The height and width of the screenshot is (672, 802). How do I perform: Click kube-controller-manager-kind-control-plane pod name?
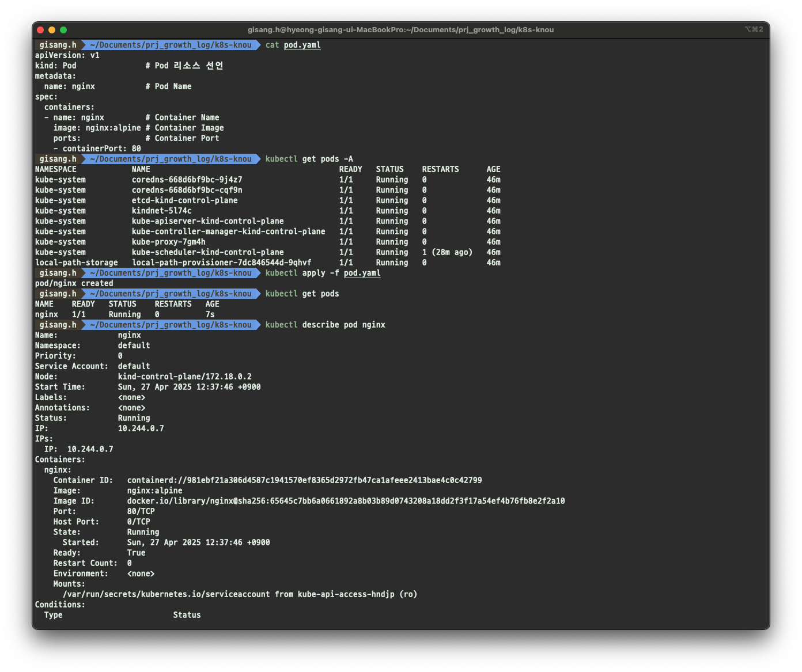coord(229,231)
